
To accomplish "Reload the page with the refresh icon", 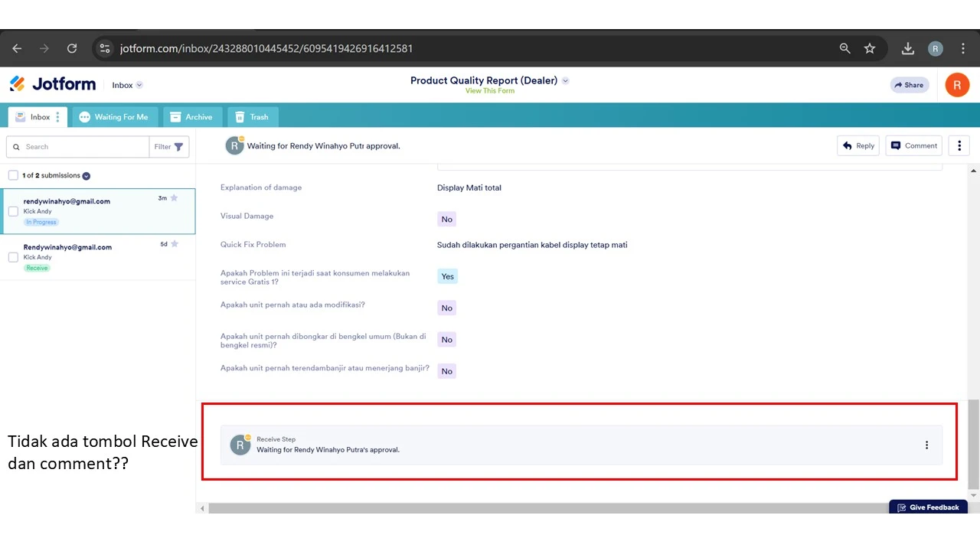I will click(72, 48).
